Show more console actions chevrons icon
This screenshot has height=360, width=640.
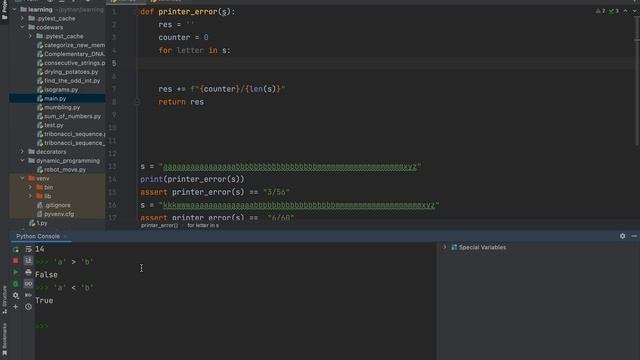(x=28, y=295)
